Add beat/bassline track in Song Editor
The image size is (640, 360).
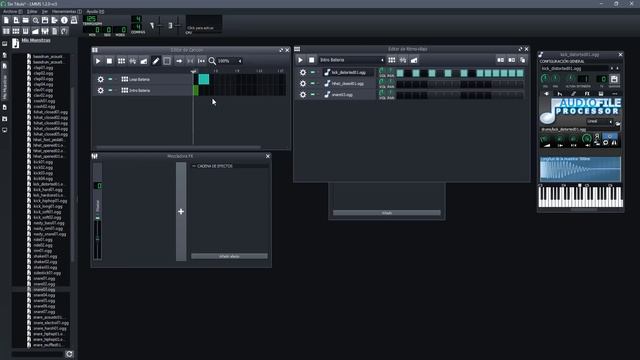(x=121, y=61)
